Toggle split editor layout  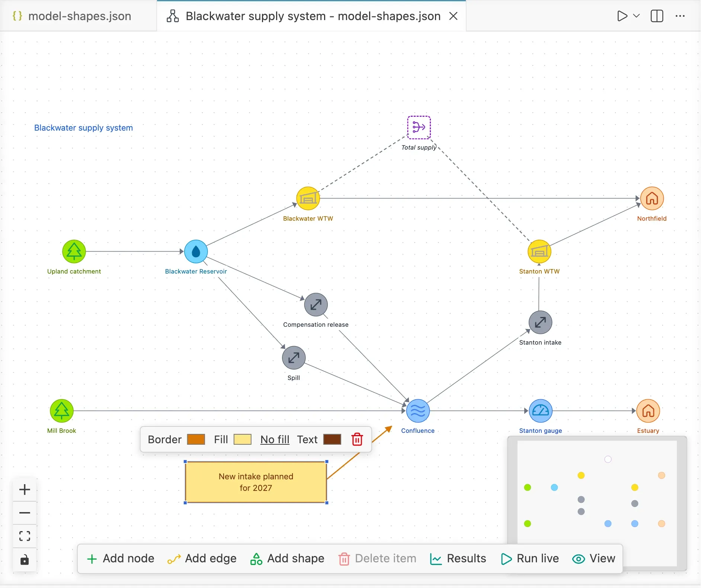click(x=657, y=16)
